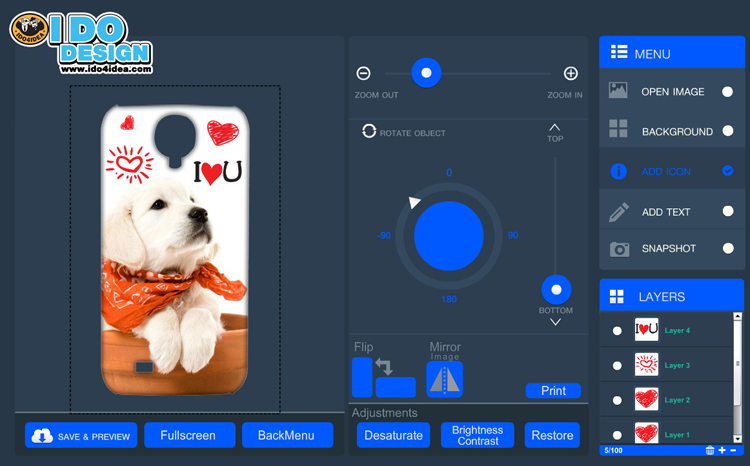The width and height of the screenshot is (750, 466).
Task: Click the large scribbled heart on case
Action: pyautogui.click(x=222, y=133)
